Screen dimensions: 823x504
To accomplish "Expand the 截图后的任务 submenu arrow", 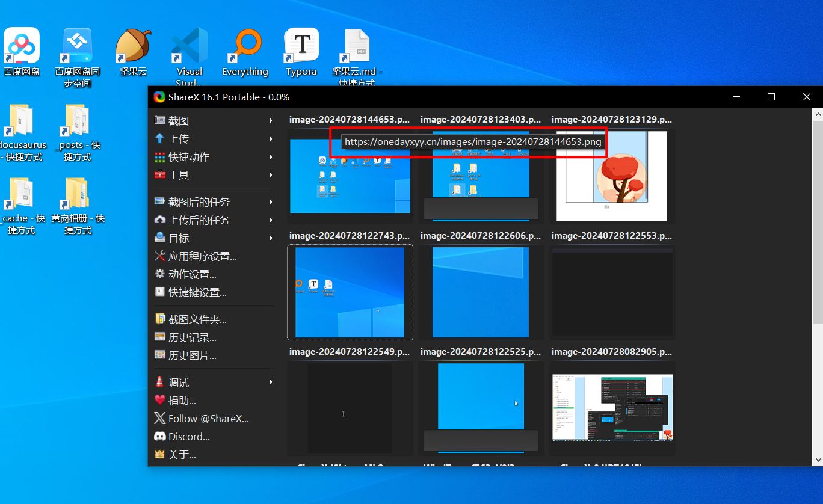I will tap(271, 202).
